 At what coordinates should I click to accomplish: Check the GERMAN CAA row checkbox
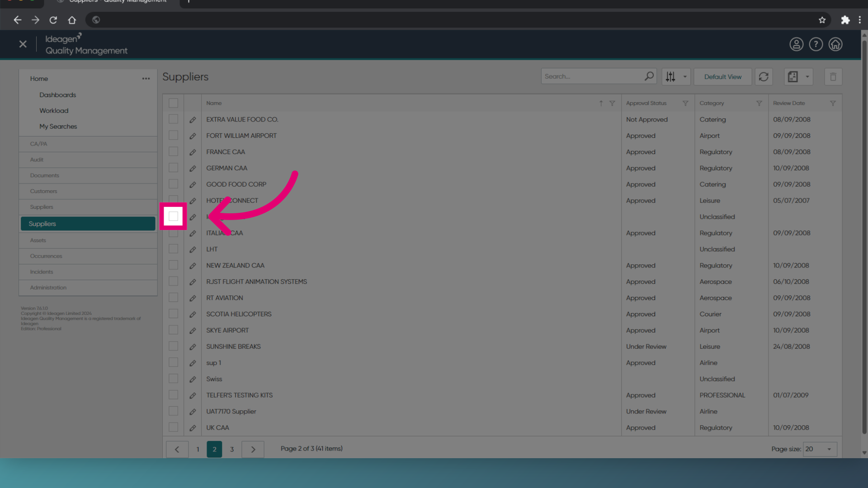click(x=173, y=168)
